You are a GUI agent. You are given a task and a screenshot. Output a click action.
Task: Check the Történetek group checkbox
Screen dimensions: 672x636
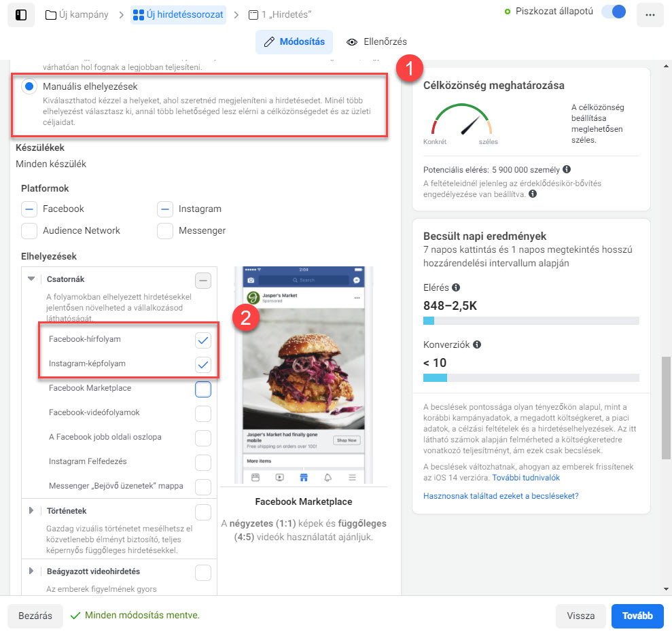203,512
